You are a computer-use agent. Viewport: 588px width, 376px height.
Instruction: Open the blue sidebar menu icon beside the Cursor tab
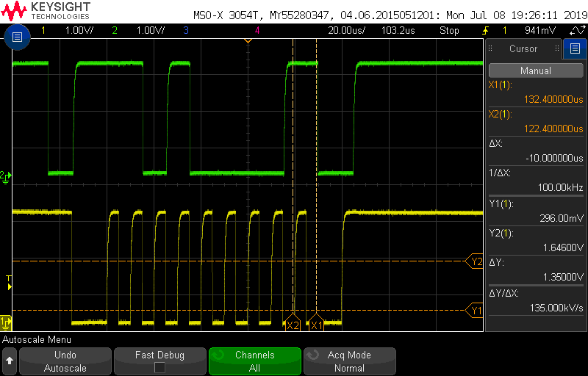click(575, 48)
